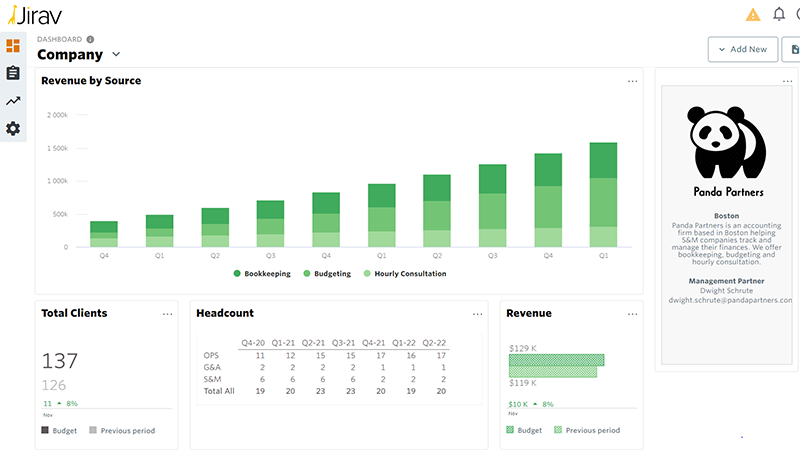Open Headcount widget three-dot menu
Image resolution: width=800 pixels, height=452 pixels.
pos(477,314)
